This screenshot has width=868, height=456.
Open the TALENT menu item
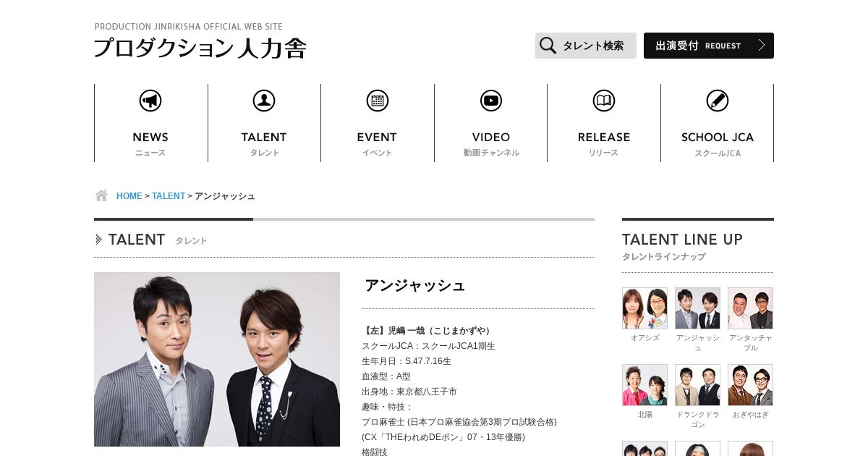coord(264,123)
